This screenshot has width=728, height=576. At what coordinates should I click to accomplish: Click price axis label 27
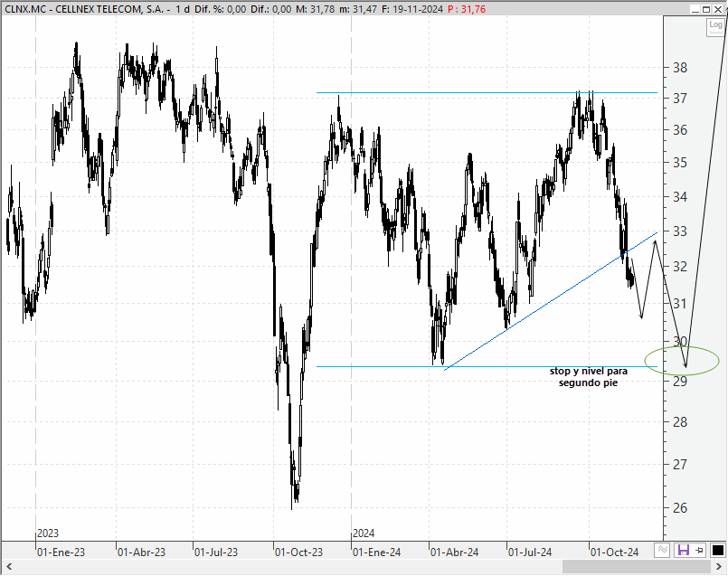pos(680,465)
